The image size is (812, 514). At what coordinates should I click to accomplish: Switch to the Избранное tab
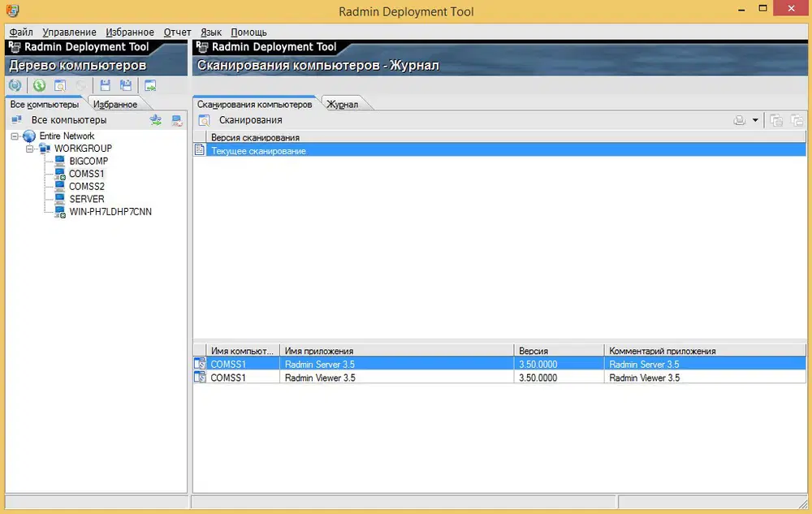click(x=117, y=103)
